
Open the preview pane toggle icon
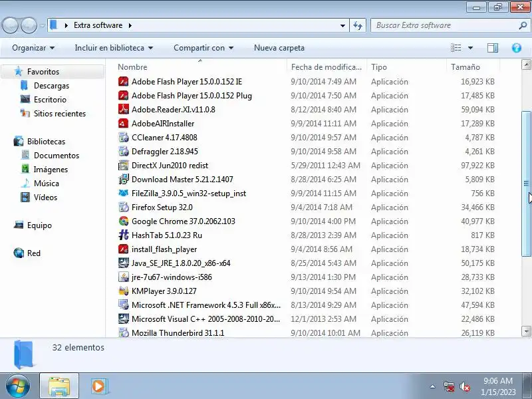pos(493,48)
